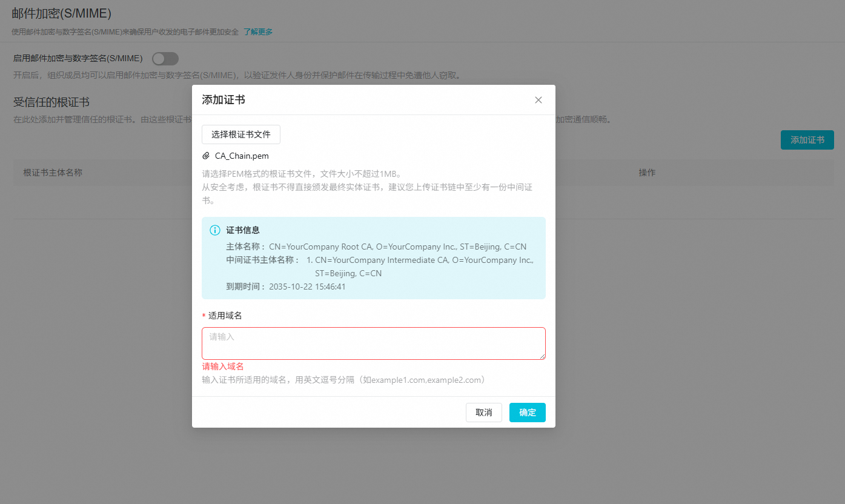Open the 了解更多 link
Image resolution: width=845 pixels, height=504 pixels.
pyautogui.click(x=258, y=31)
